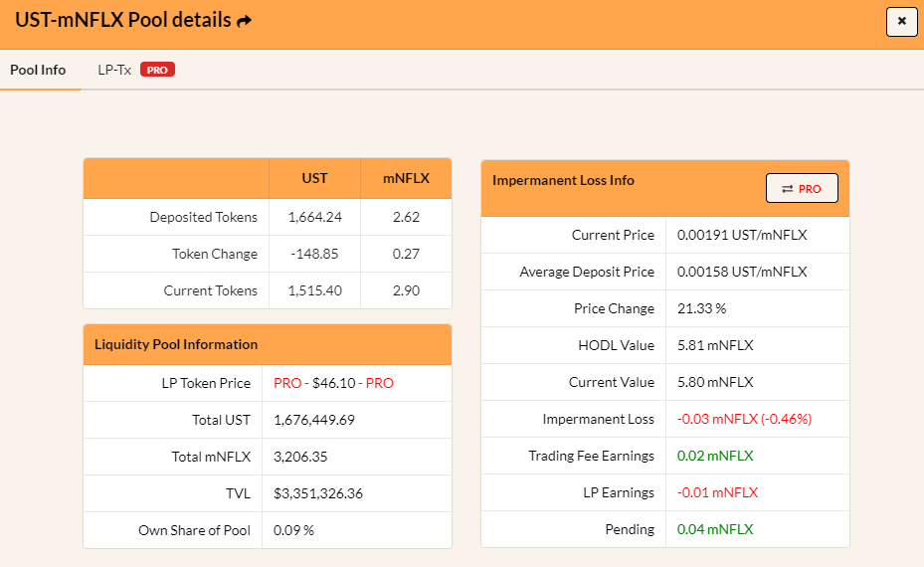Open the LP-Tx tab

114,70
